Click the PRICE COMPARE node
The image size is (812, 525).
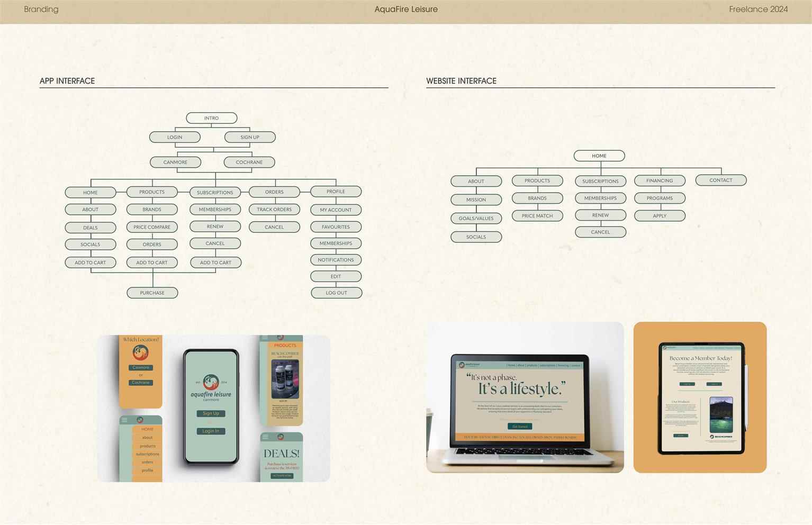[152, 227]
